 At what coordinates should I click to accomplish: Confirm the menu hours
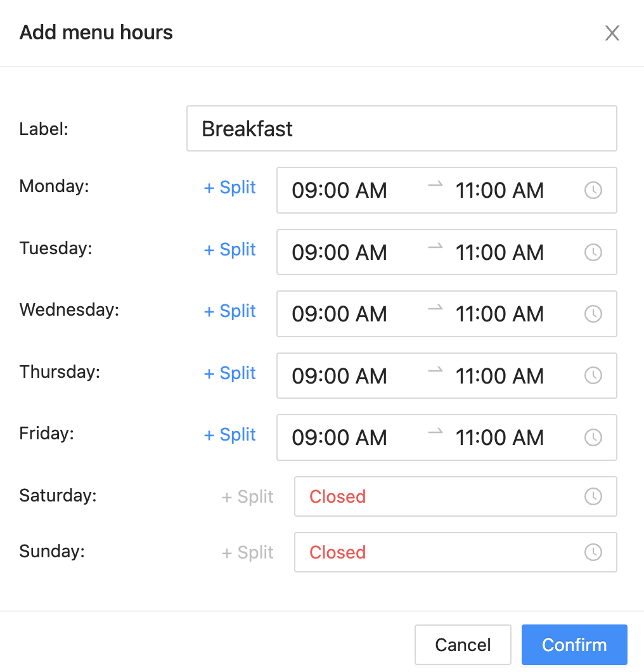(574, 645)
